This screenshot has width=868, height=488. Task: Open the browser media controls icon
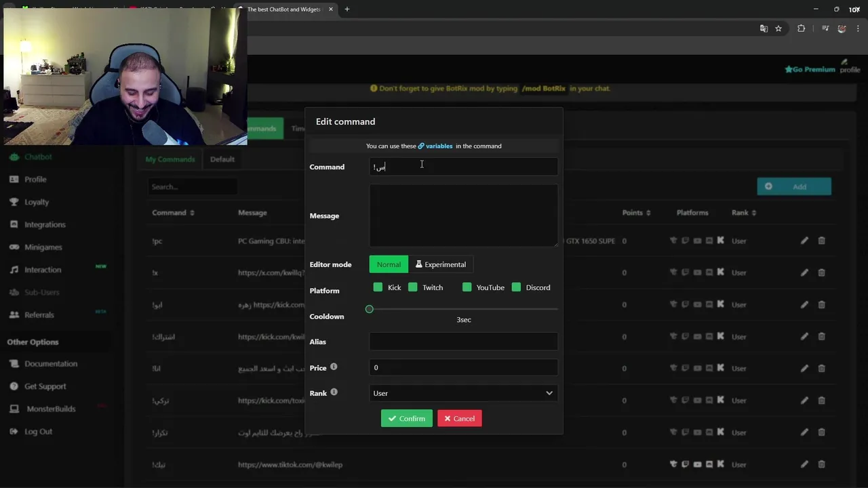pos(825,28)
